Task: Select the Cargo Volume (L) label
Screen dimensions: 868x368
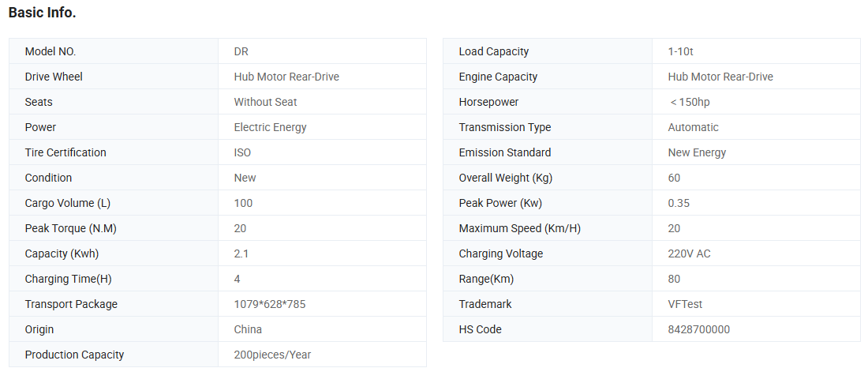Action: [68, 203]
